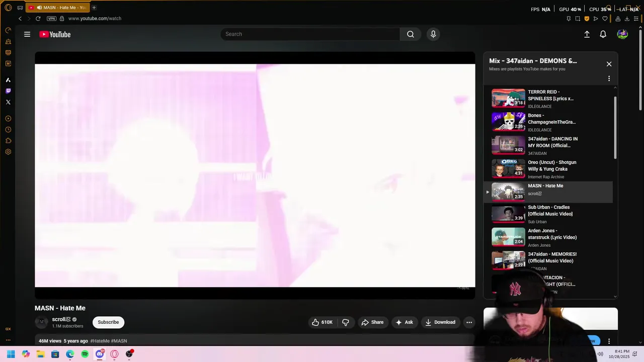
Task: Reload the page with the refresh icon
Action: point(38,19)
